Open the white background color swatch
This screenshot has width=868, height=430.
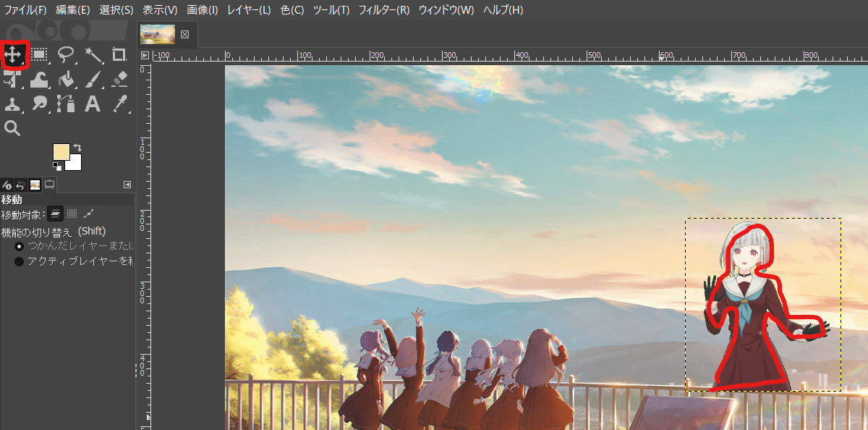click(x=75, y=164)
